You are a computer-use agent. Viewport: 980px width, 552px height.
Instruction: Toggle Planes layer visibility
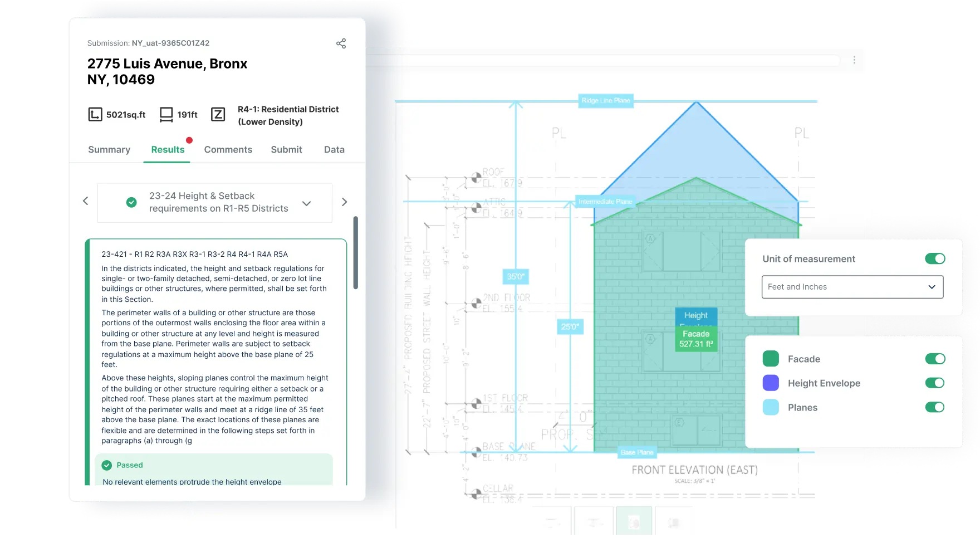tap(935, 407)
